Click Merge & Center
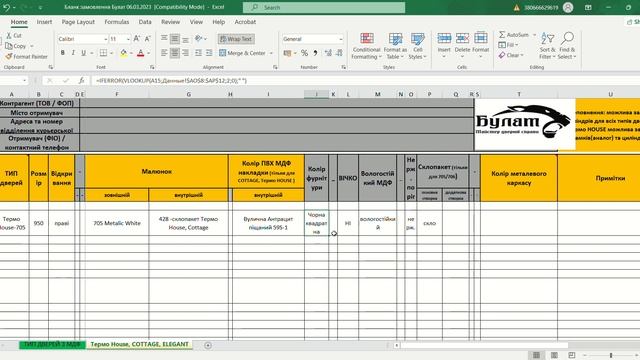Image resolution: width=640 pixels, height=360 pixels. 242,53
